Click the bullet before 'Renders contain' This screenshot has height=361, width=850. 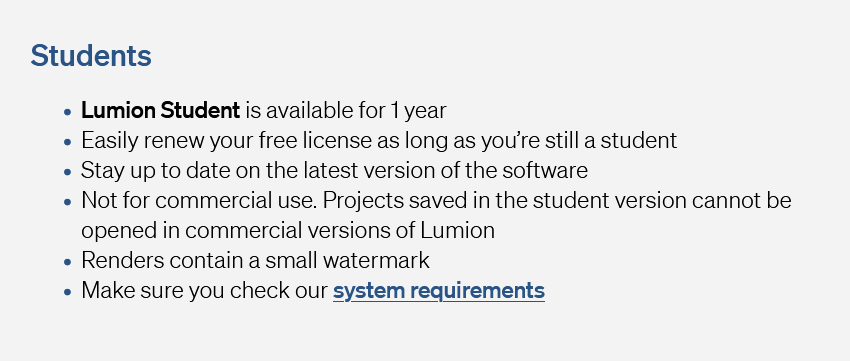[x=67, y=262]
